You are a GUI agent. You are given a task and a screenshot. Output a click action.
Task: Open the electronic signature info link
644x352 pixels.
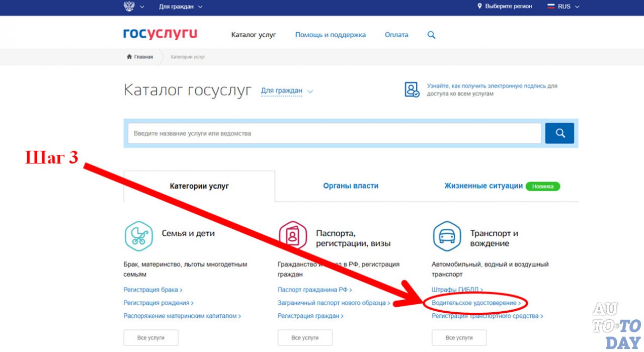pos(492,90)
